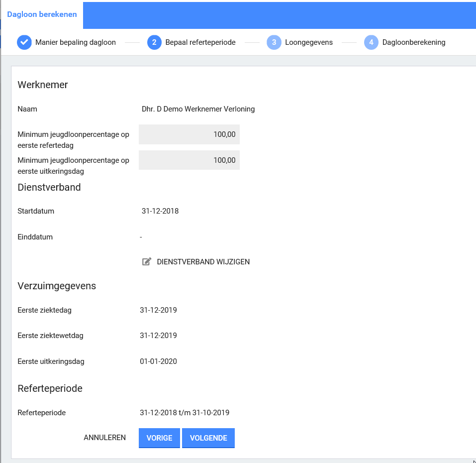The image size is (476, 463).
Task: Click the pencil edit icon under Dienstverband
Action: coord(147,261)
